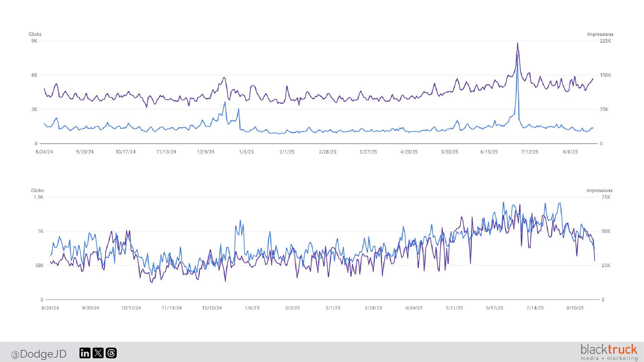Click the 4/24/25 label on bottom chart
The width and height of the screenshot is (644, 362).
pyautogui.click(x=414, y=308)
